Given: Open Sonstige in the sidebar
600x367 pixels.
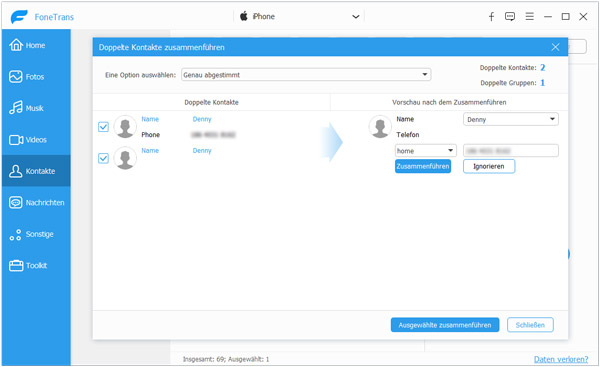Looking at the screenshot, I should tap(36, 234).
